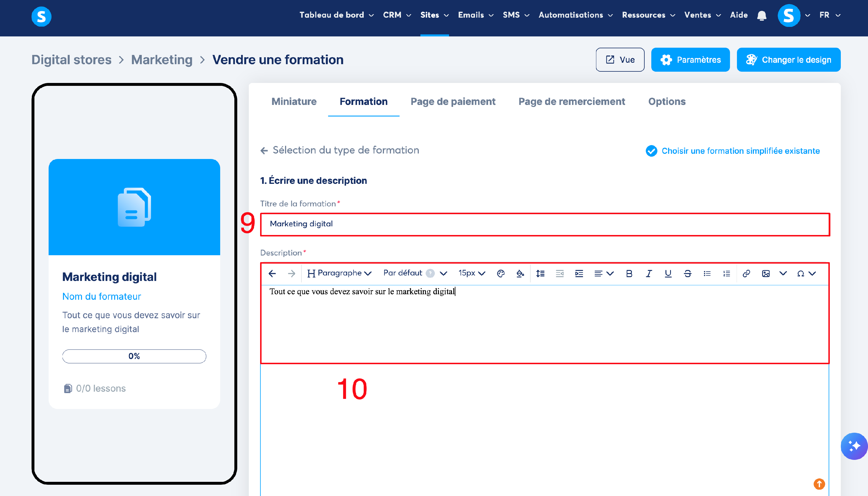Toggle bold formatting in description editor

pos(629,273)
